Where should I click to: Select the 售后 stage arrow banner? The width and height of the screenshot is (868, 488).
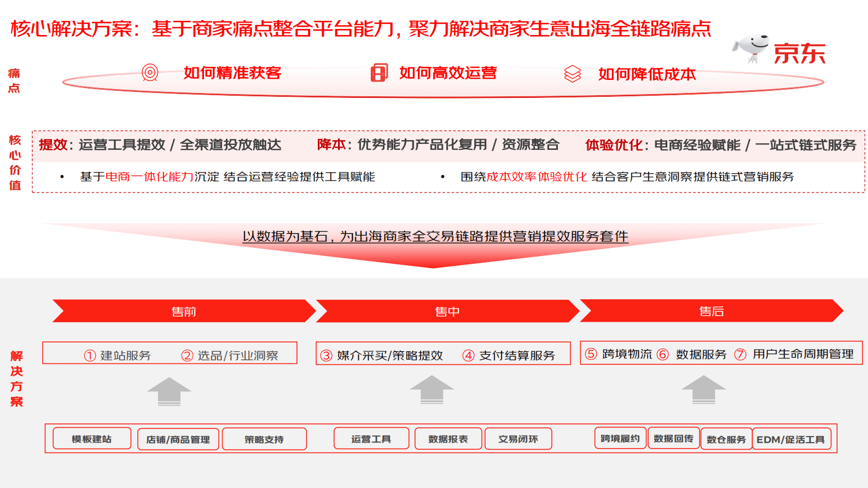point(712,310)
